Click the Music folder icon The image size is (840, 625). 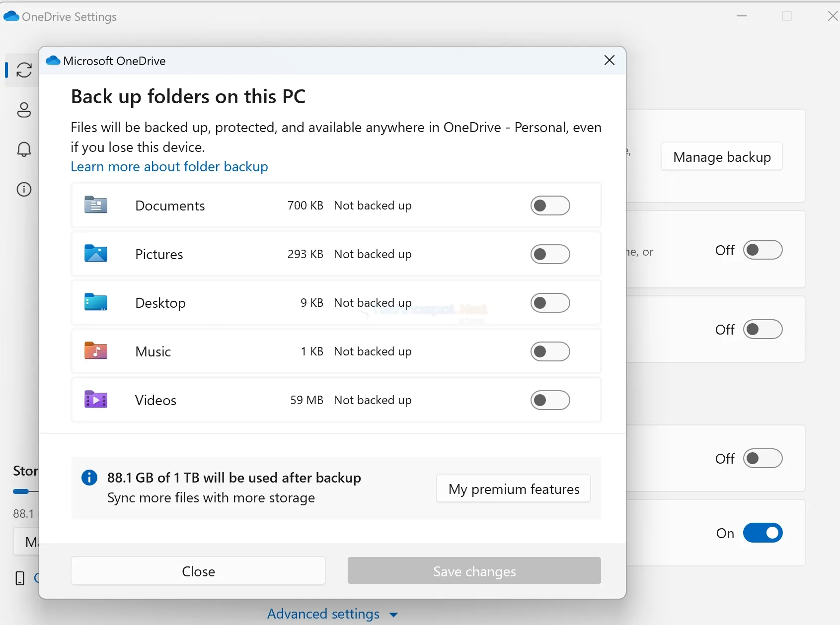click(96, 350)
